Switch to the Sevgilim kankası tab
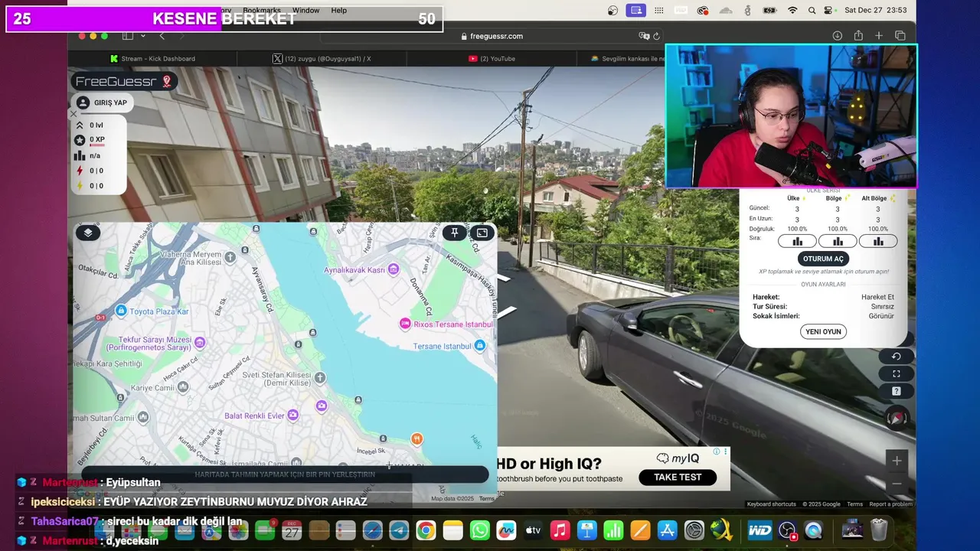This screenshot has width=980, height=551. tap(626, 58)
